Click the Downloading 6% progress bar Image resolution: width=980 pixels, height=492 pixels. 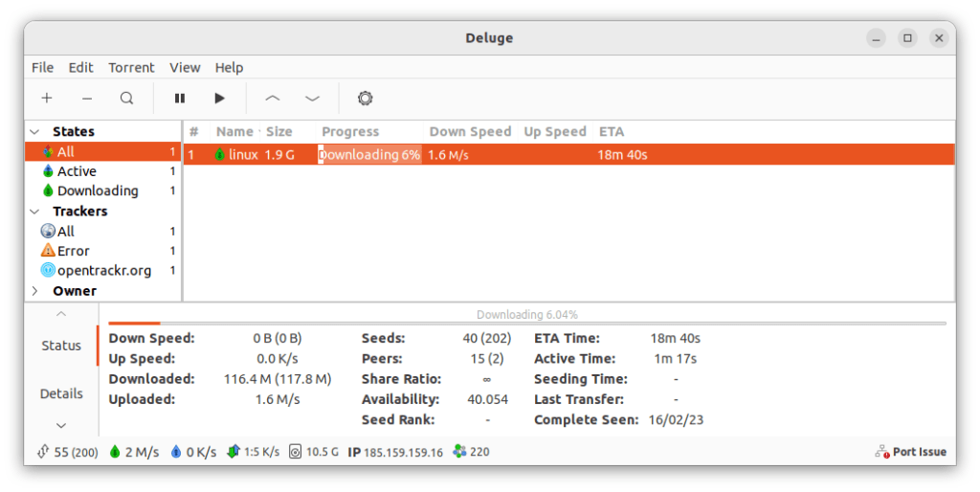point(370,154)
